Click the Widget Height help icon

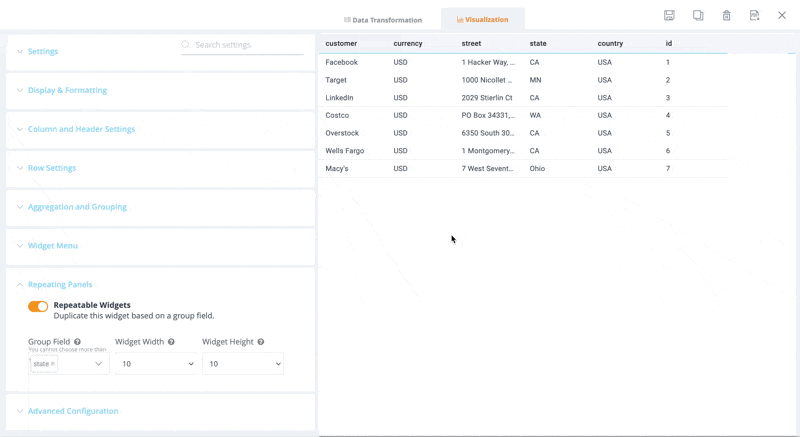pos(261,342)
